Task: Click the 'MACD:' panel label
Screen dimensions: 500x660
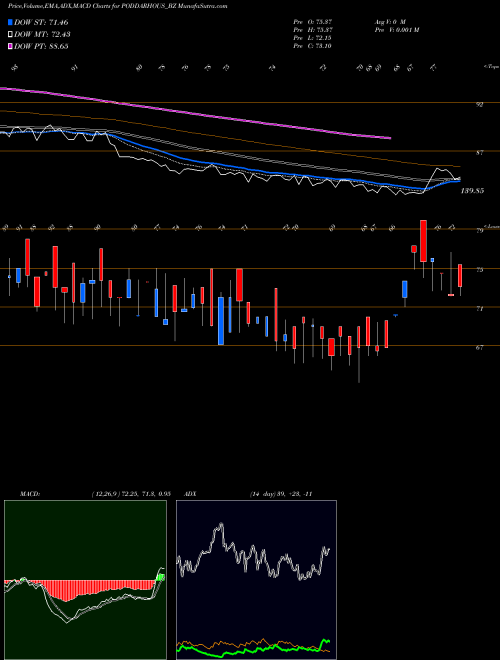Action: tap(30, 494)
